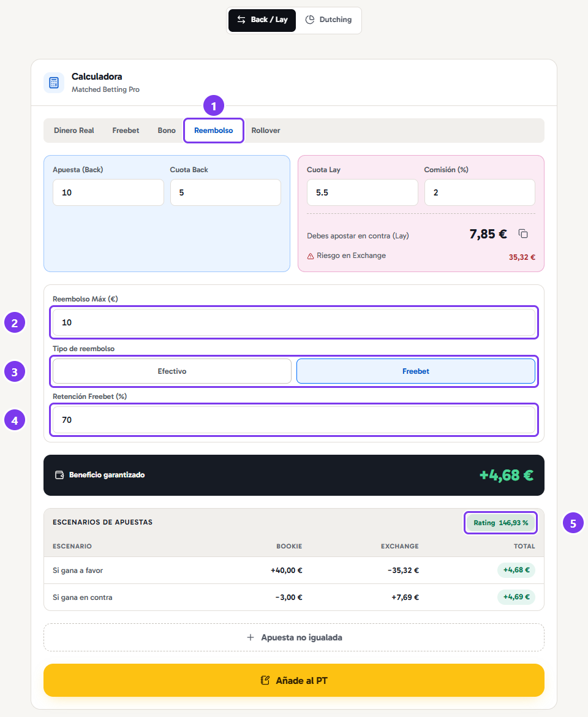Edit the Cuota Back odds field
Image resolution: width=588 pixels, height=717 pixels.
225,192
